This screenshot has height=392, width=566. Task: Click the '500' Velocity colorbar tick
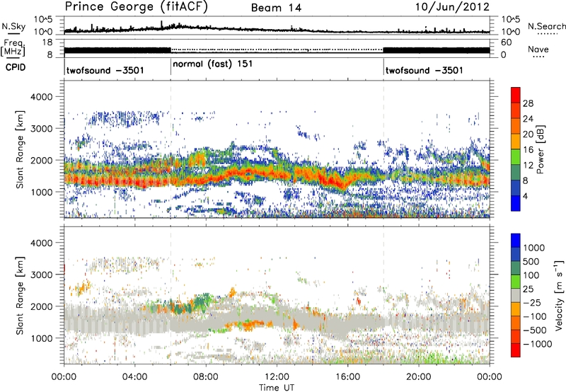pyautogui.click(x=531, y=261)
